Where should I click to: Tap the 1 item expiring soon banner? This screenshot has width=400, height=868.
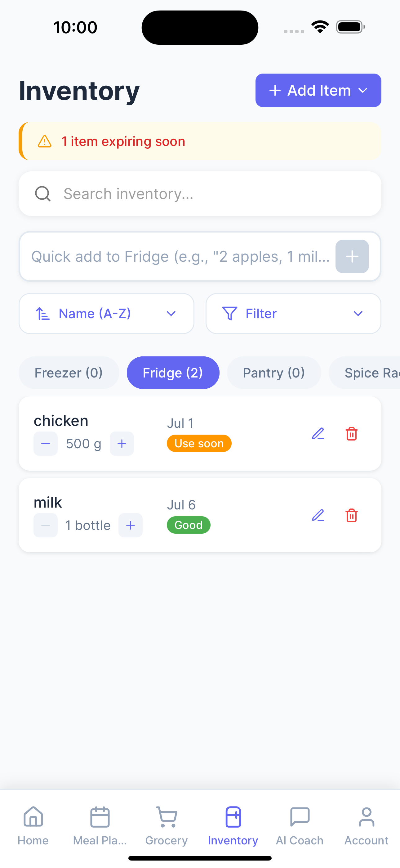[x=200, y=141]
